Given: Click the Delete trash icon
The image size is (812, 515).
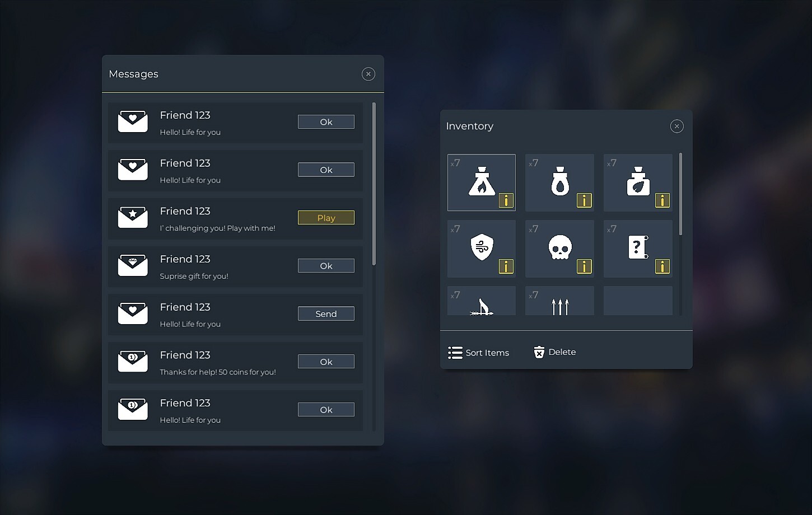Looking at the screenshot, I should click(539, 352).
